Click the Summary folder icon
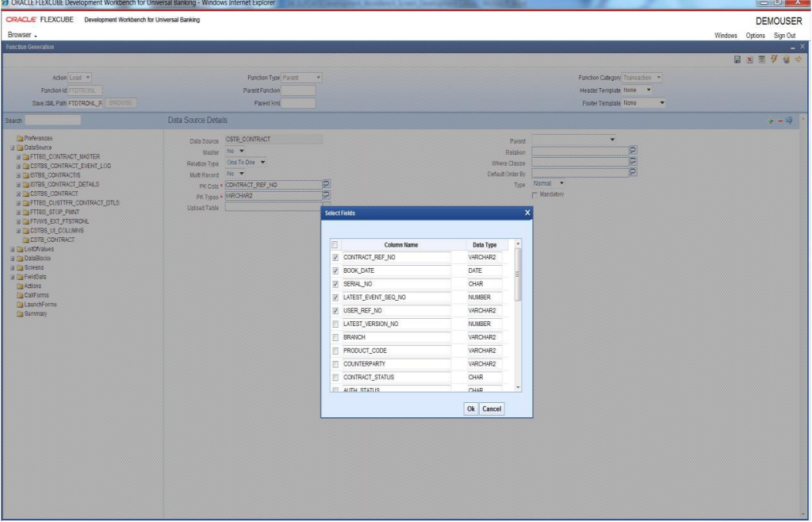The image size is (812, 522). click(x=20, y=314)
